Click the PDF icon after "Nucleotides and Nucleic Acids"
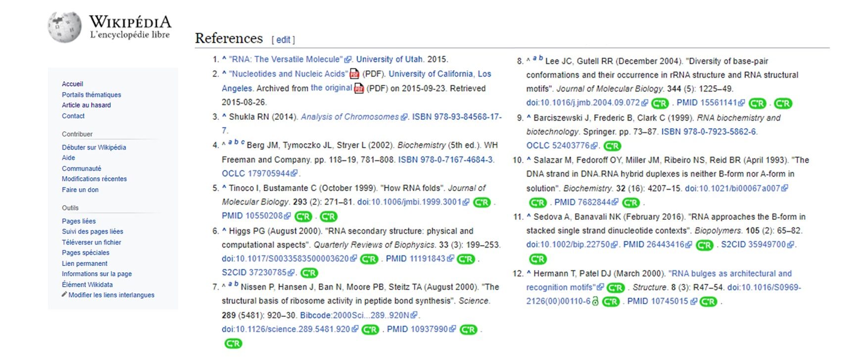Image resolution: width=868 pixels, height=358 pixels. pyautogui.click(x=354, y=74)
